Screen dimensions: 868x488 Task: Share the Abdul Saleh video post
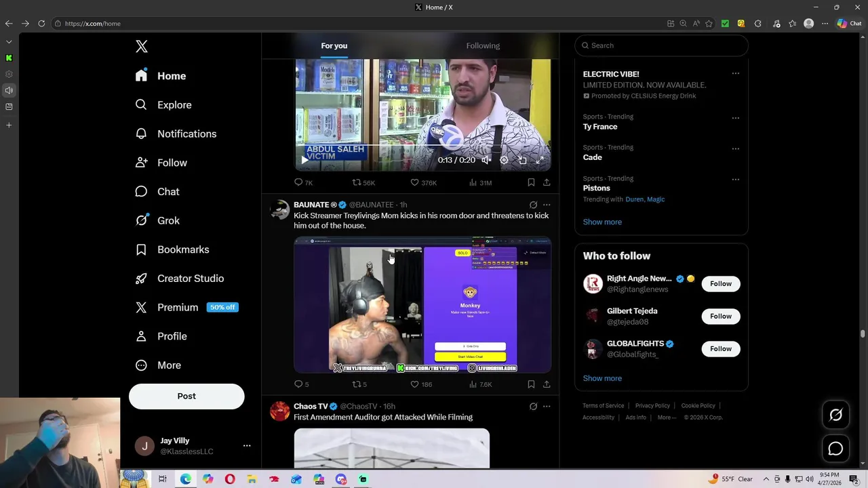547,182
